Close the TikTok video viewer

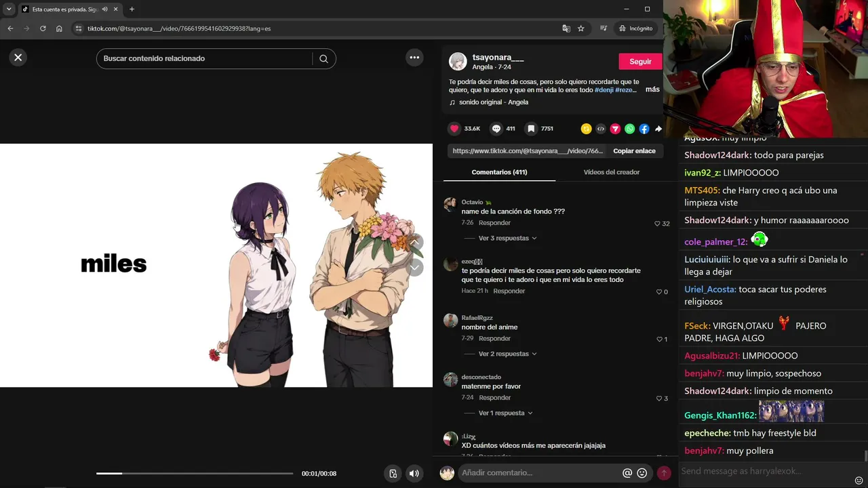pyautogui.click(x=18, y=58)
